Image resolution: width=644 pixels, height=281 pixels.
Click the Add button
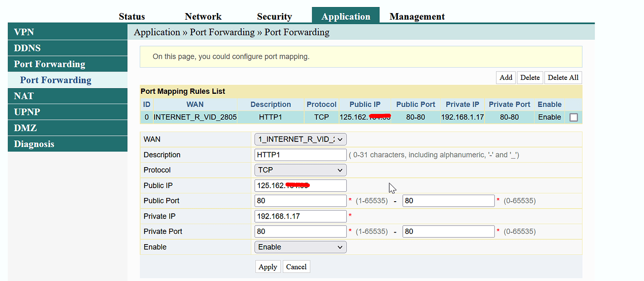(505, 77)
